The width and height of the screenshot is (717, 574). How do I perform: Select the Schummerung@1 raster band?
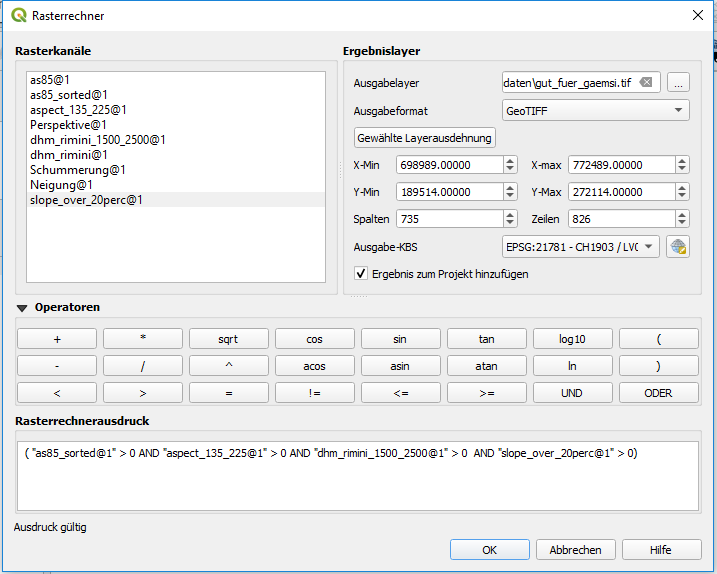pos(76,170)
